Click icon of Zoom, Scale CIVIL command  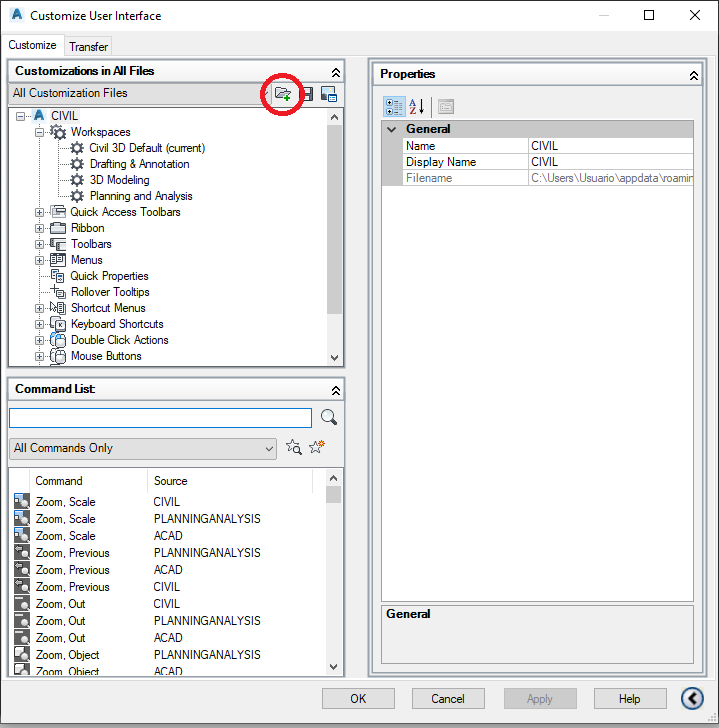[x=21, y=501]
